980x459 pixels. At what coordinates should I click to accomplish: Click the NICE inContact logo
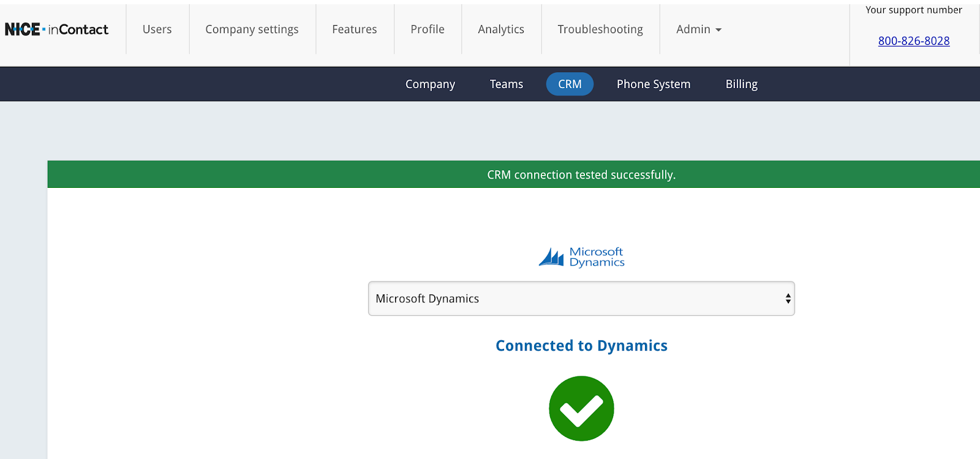[x=56, y=29]
